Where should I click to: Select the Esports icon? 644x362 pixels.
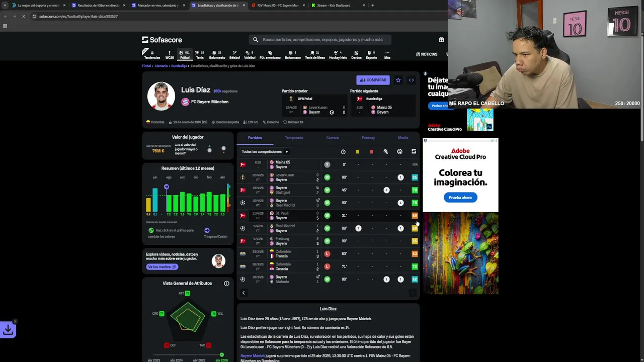[371, 54]
